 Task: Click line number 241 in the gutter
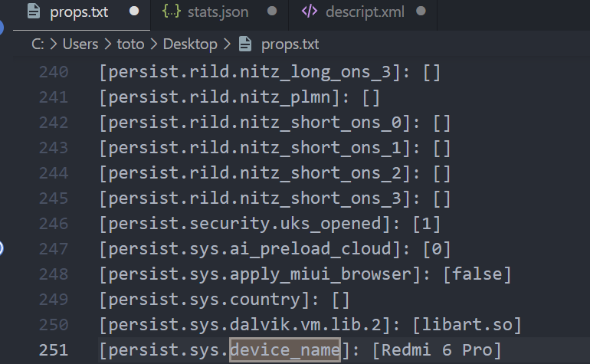pyautogui.click(x=54, y=97)
